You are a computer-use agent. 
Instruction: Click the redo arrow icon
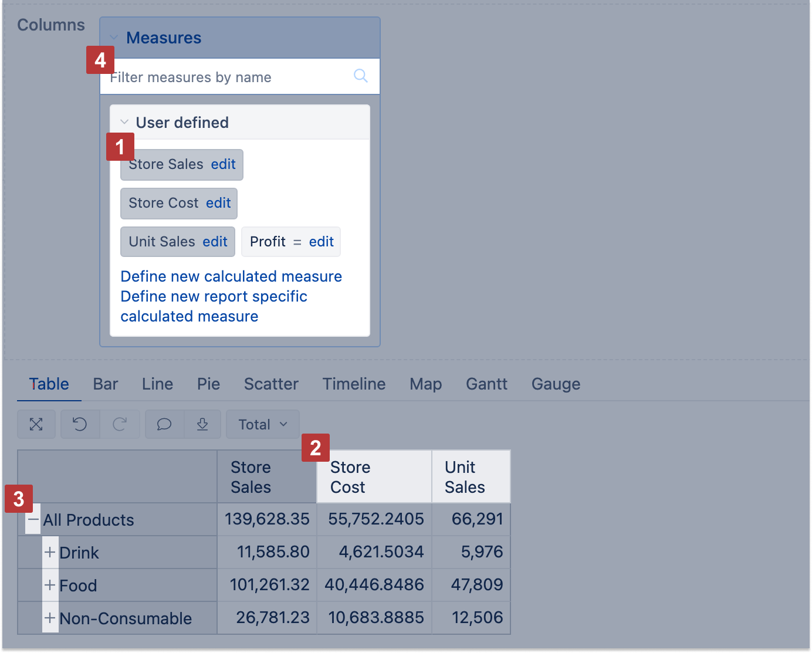(x=120, y=424)
